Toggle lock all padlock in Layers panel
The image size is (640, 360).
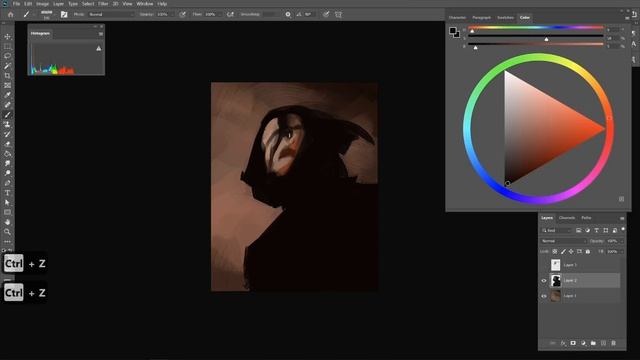[588, 252]
